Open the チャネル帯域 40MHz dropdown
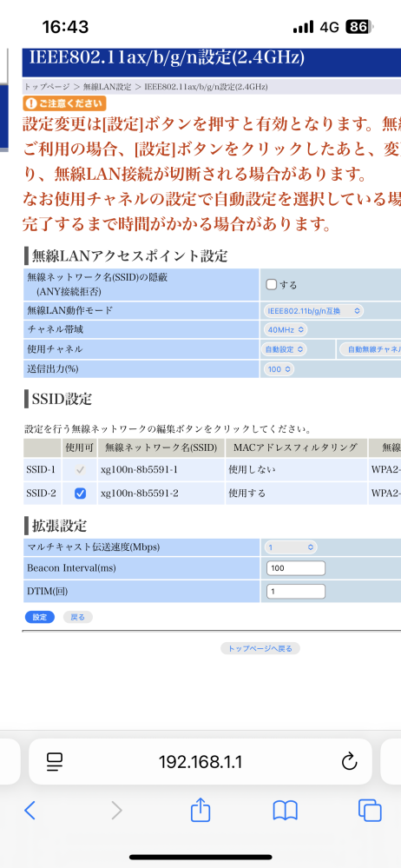This screenshot has height=868, width=401. [x=286, y=330]
